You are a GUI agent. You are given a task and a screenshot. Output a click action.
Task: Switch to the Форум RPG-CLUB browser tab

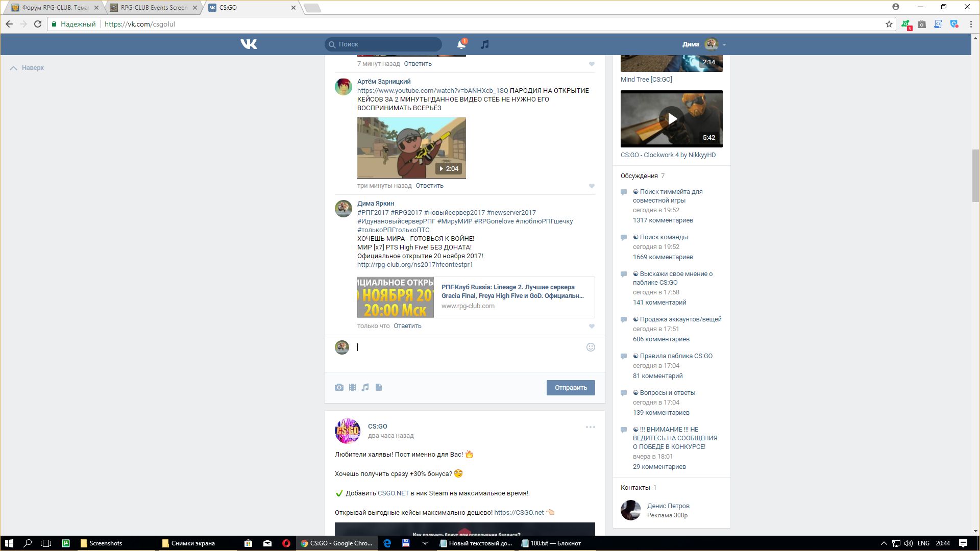click(54, 8)
